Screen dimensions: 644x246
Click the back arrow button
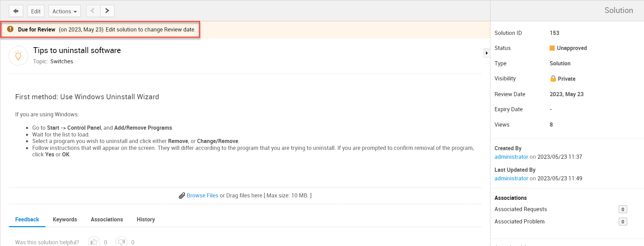(16, 11)
